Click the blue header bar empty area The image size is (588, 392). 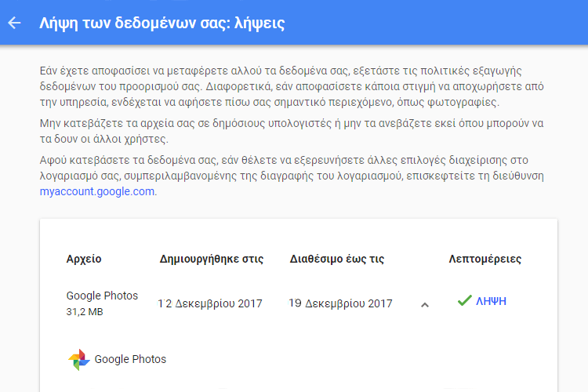click(435, 23)
